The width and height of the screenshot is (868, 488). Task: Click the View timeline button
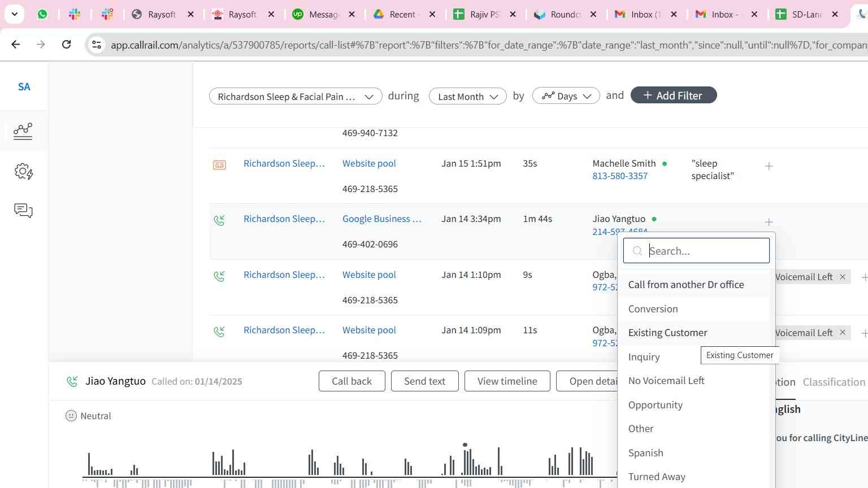[507, 381]
